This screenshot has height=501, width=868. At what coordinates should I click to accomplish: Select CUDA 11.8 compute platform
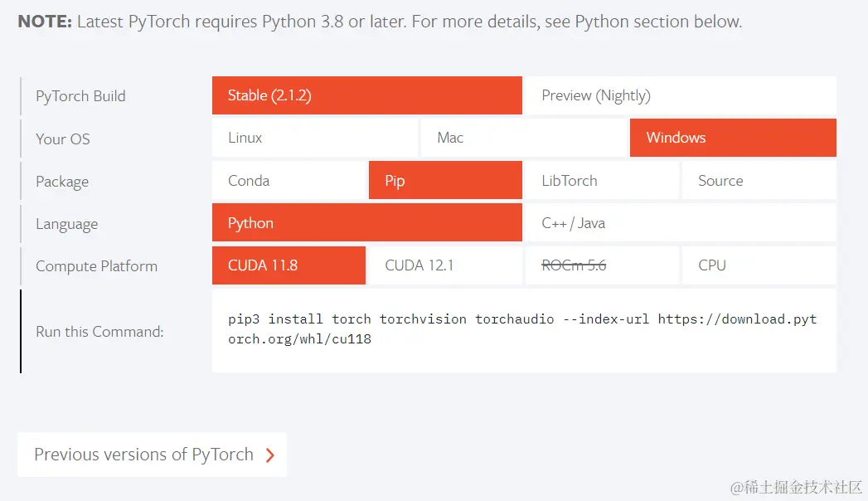click(289, 265)
